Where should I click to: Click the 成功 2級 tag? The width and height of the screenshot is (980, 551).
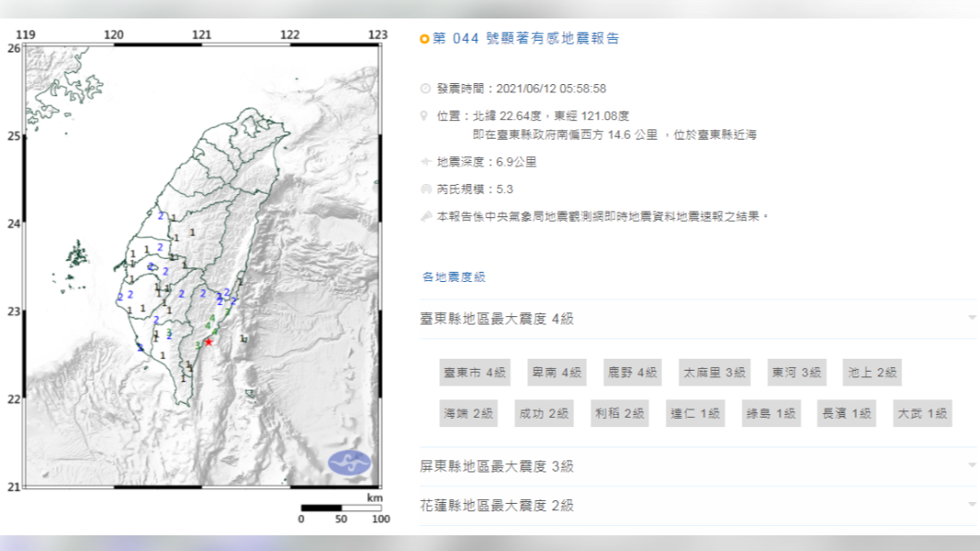coord(544,413)
